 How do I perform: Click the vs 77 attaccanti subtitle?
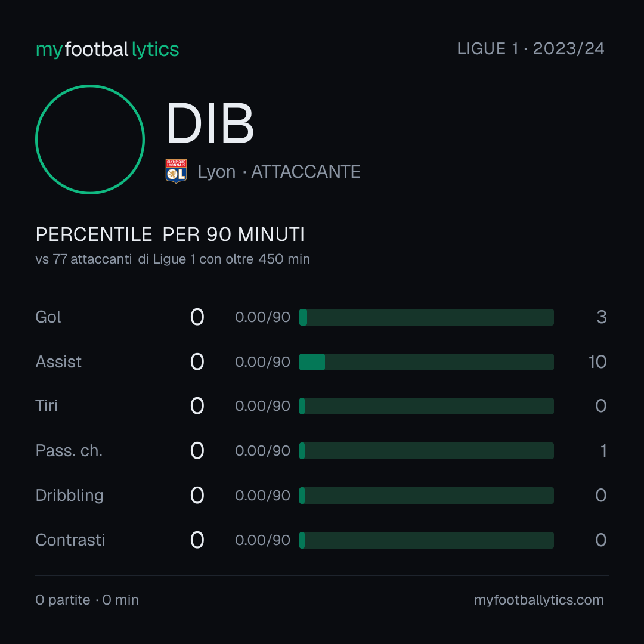coord(172,259)
